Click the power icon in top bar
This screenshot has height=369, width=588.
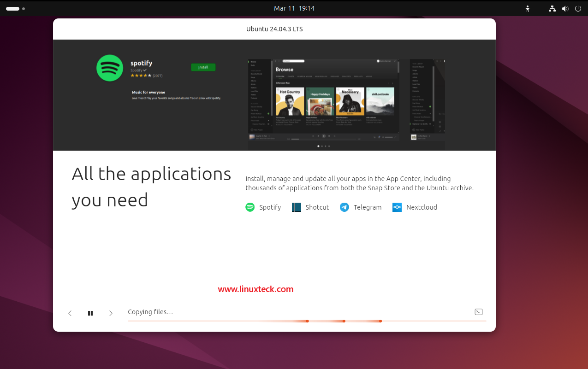pyautogui.click(x=578, y=8)
